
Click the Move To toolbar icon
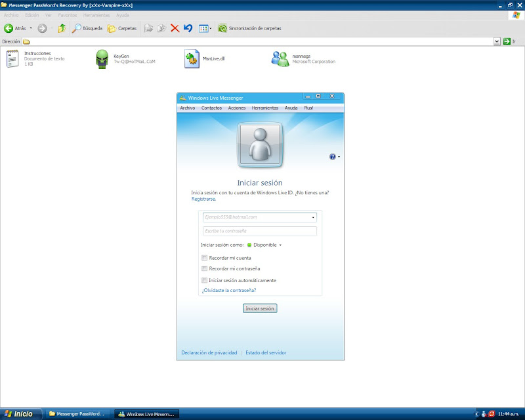[x=149, y=28]
